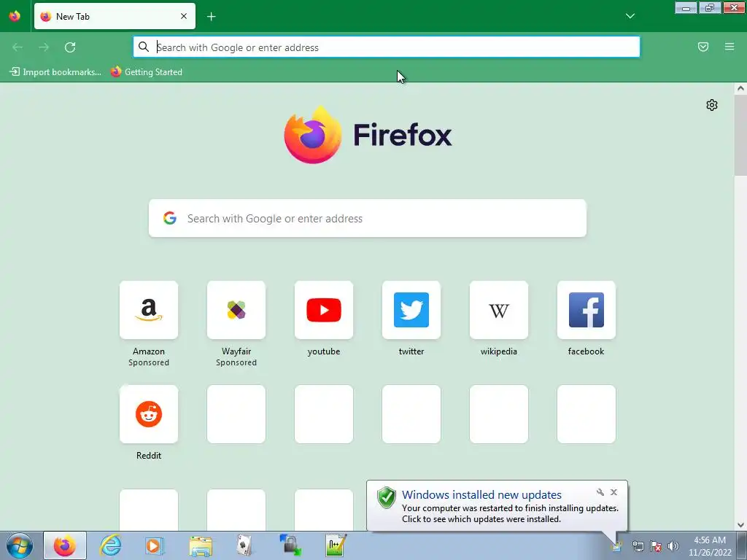This screenshot has width=747, height=560.
Task: Click the scrollbar up arrow
Action: (740, 88)
